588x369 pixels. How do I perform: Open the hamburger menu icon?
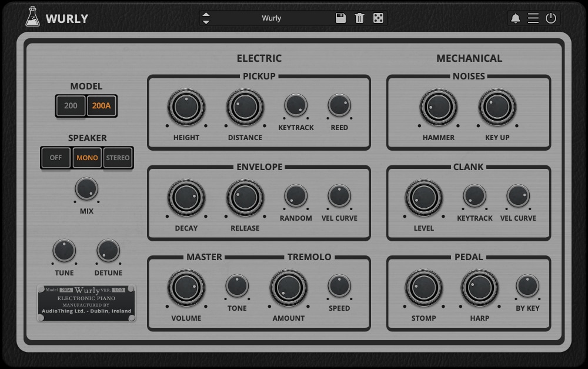pos(533,18)
